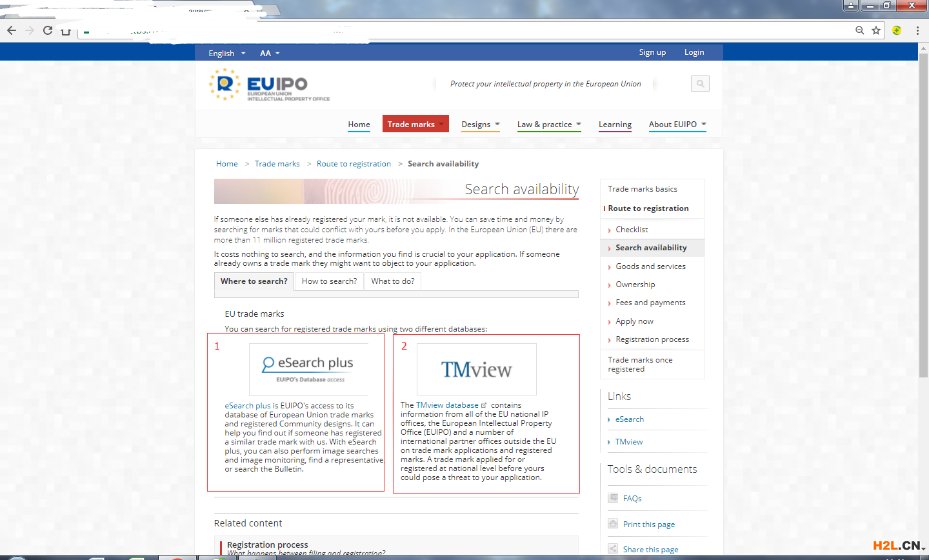Image resolution: width=929 pixels, height=560 pixels.
Task: Click the eSearch plus logo thumbnail
Action: point(308,369)
